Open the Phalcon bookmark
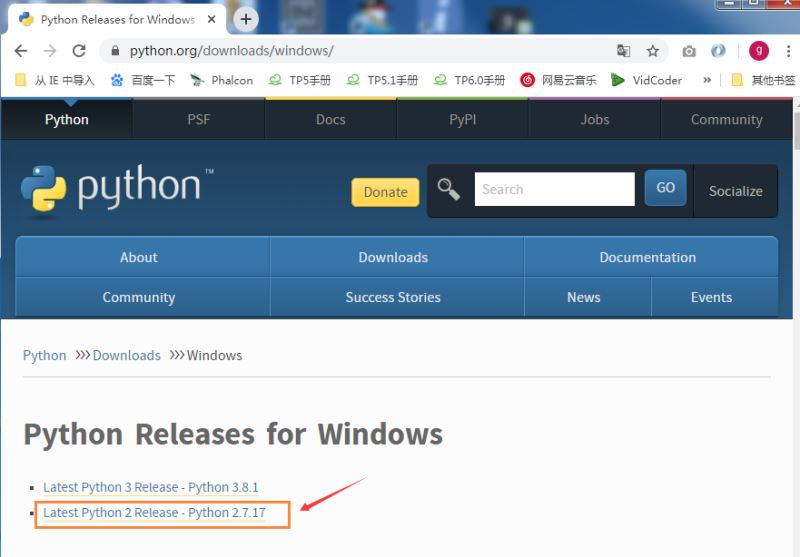 (221, 80)
